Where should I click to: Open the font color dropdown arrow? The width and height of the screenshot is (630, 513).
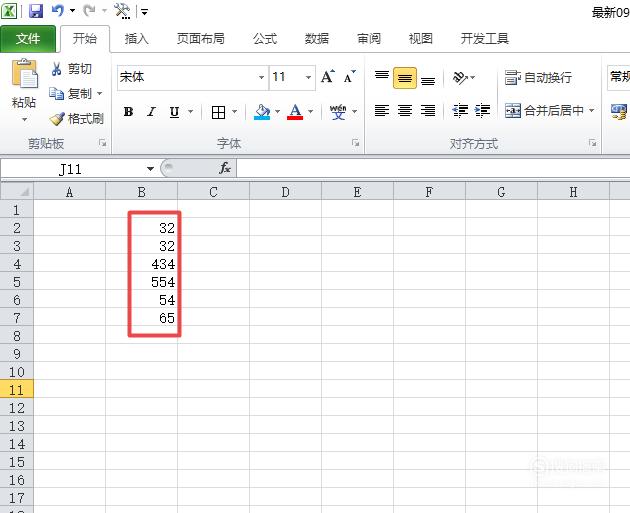tap(310, 112)
